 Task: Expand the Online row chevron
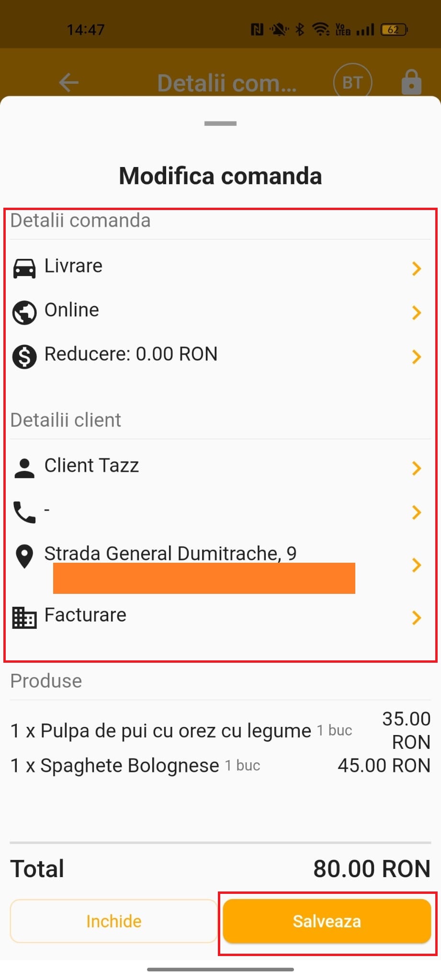coord(416,312)
